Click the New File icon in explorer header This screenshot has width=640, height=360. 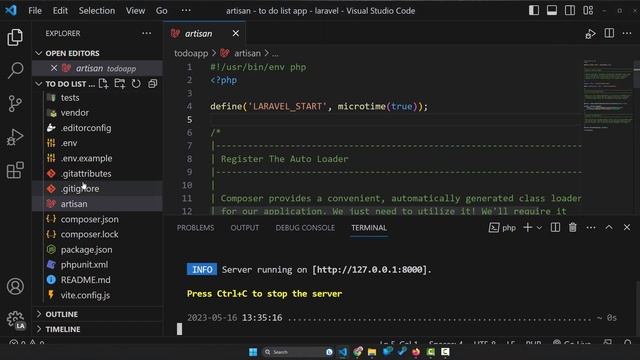pyautogui.click(x=104, y=84)
